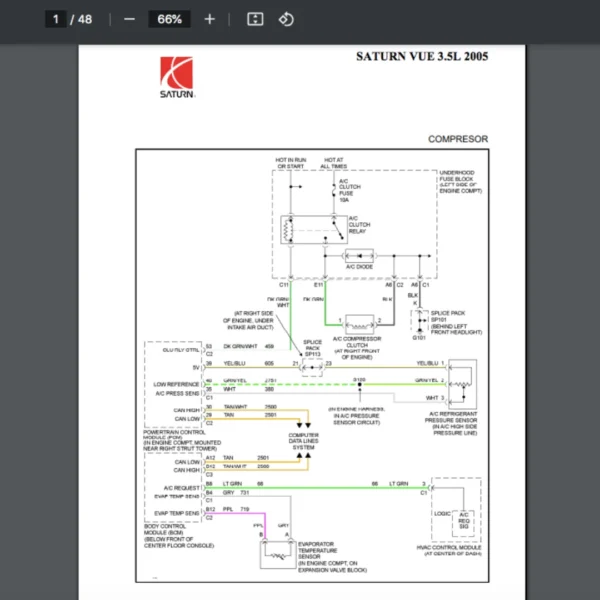
Task: Click the page number input field
Action: point(56,19)
